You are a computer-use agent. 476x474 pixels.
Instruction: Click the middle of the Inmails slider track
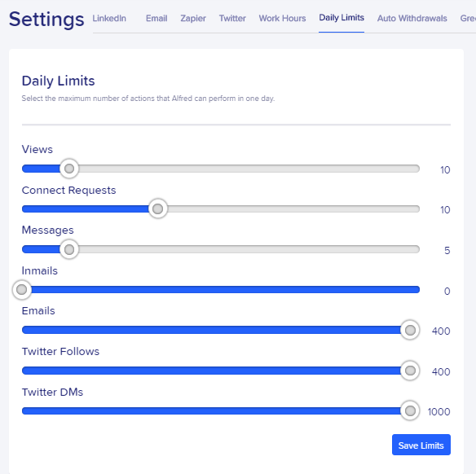coord(221,290)
